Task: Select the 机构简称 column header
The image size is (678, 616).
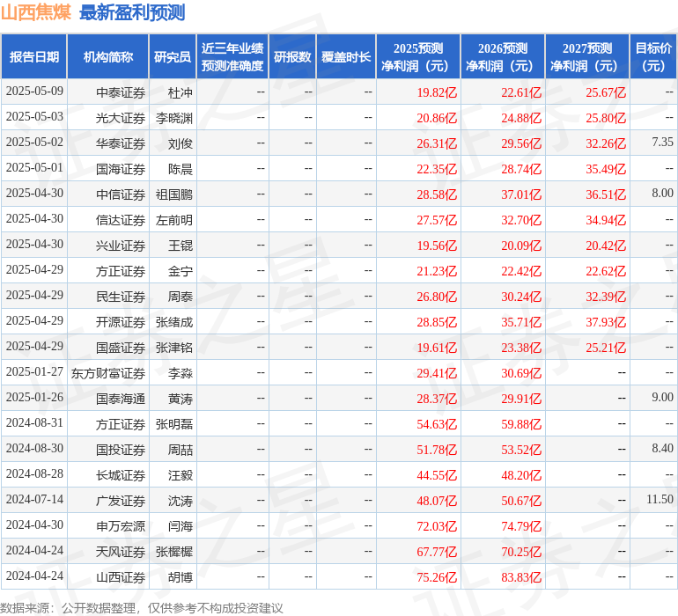Action: 107,57
